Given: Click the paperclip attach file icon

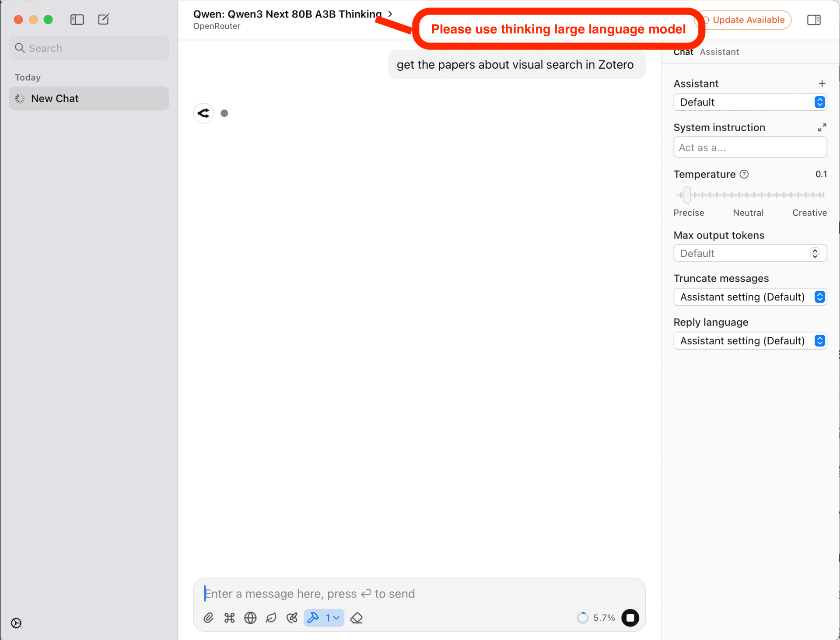Looking at the screenshot, I should coord(208,618).
